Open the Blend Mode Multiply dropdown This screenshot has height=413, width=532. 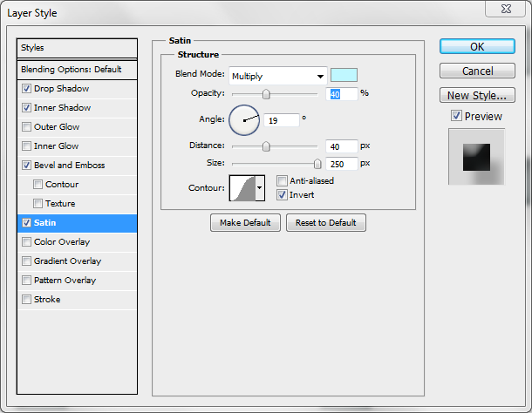click(278, 76)
